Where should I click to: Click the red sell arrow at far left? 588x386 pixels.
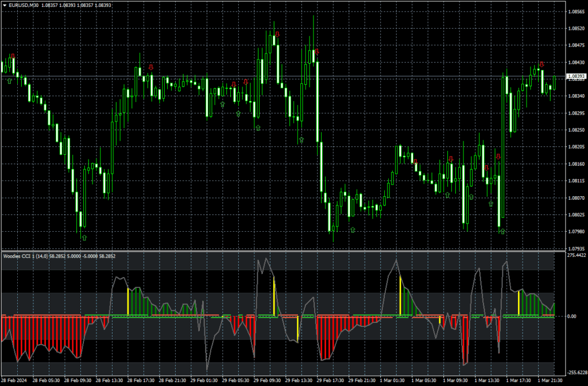(x=13, y=57)
